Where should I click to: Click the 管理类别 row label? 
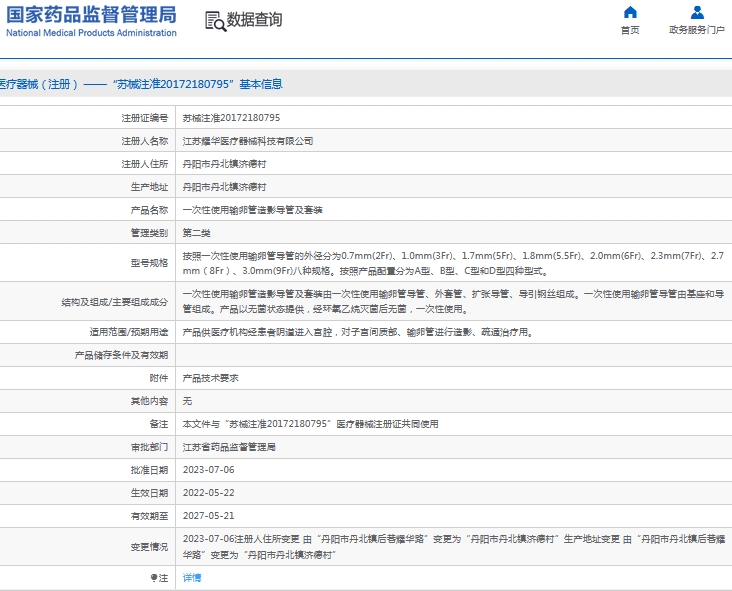pyautogui.click(x=149, y=233)
